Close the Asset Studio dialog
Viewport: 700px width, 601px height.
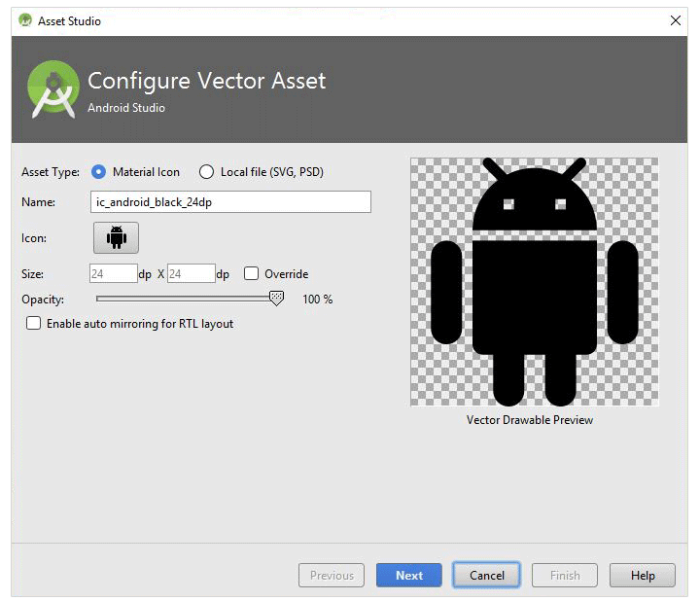click(676, 20)
